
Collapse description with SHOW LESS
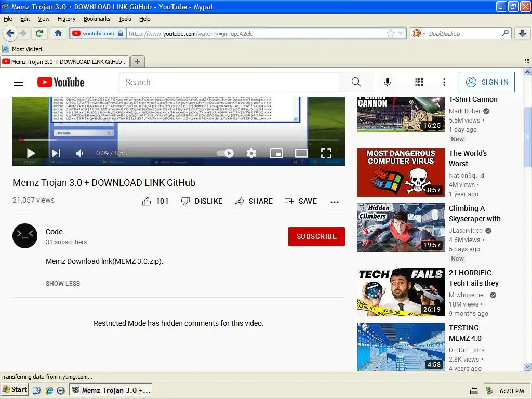63,283
